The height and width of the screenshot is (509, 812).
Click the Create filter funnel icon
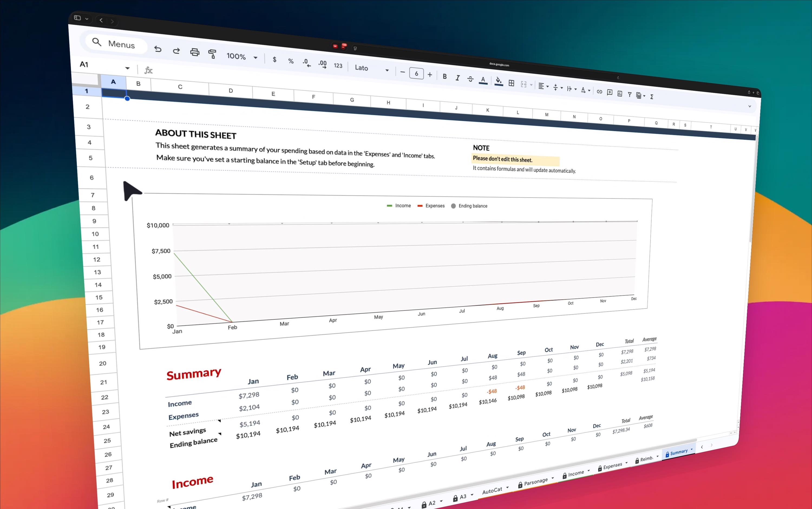(x=630, y=95)
